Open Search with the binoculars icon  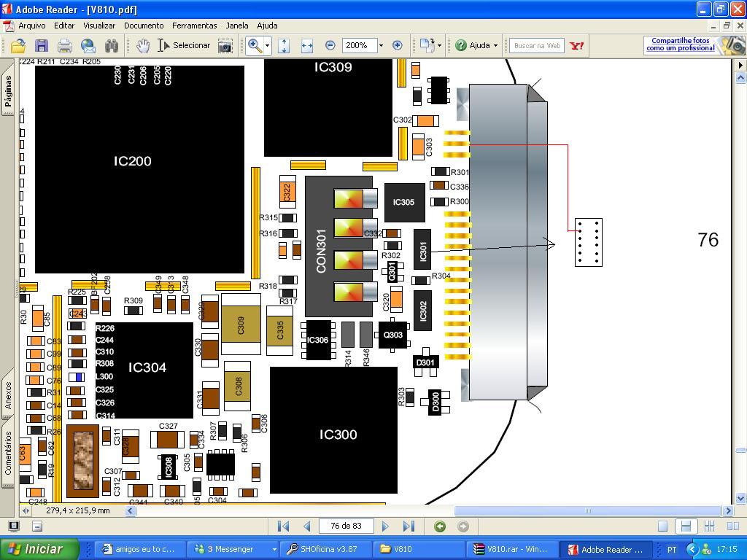112,46
